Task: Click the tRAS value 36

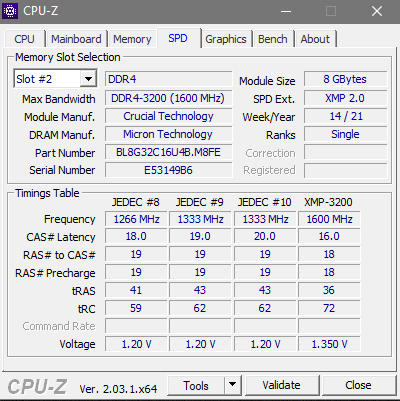Action: tap(329, 290)
